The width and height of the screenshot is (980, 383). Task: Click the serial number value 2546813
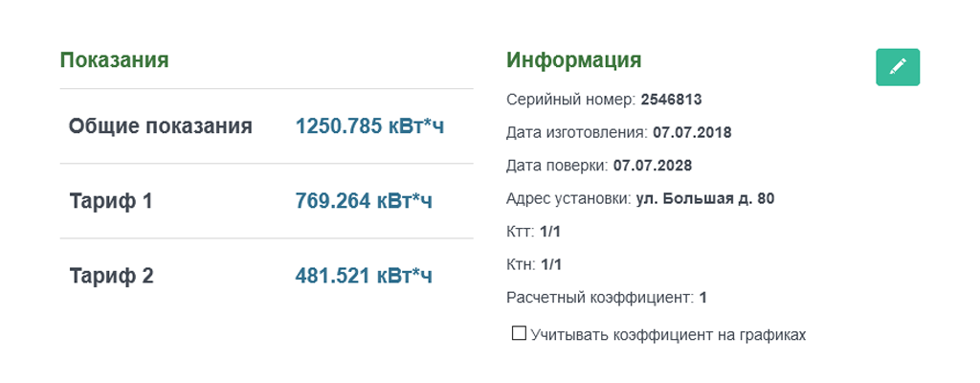(672, 99)
